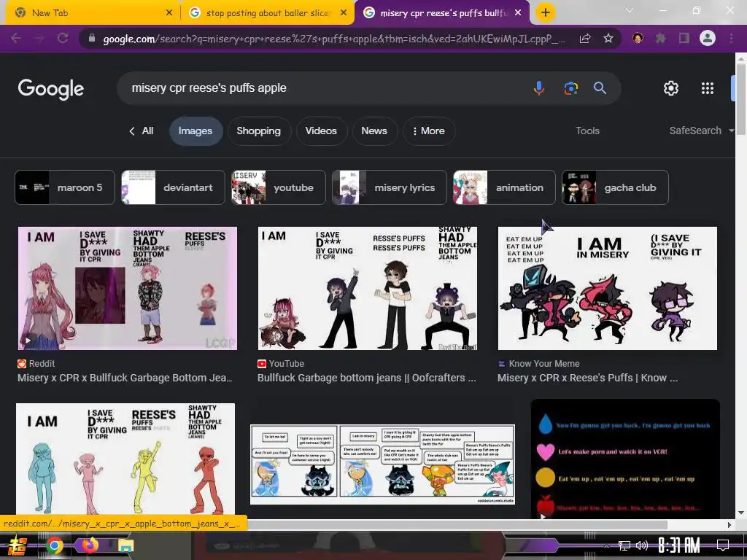The height and width of the screenshot is (560, 747).
Task: Open the Know Your Meme image result
Action: coord(608,288)
